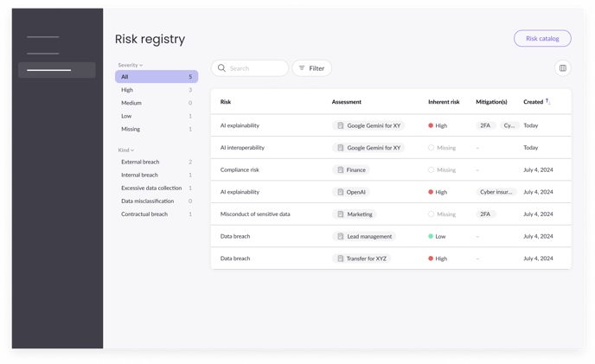Viewport: 595px width, 364px height.
Task: Filter by Data misclassification kind
Action: click(157, 201)
